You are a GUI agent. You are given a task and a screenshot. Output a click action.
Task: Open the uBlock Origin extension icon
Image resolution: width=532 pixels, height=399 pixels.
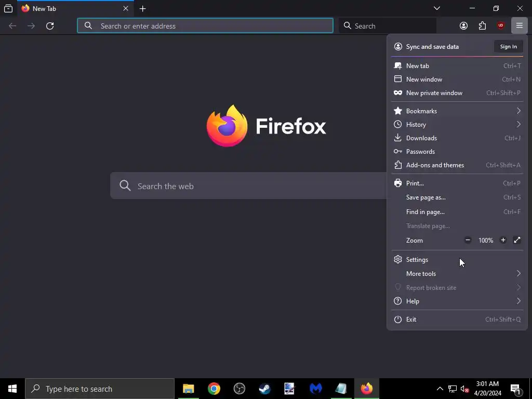point(501,26)
